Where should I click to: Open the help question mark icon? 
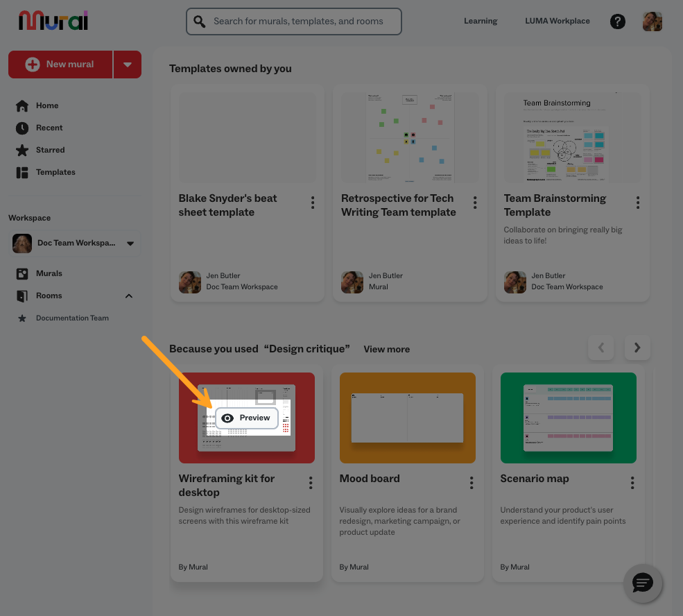click(x=617, y=22)
